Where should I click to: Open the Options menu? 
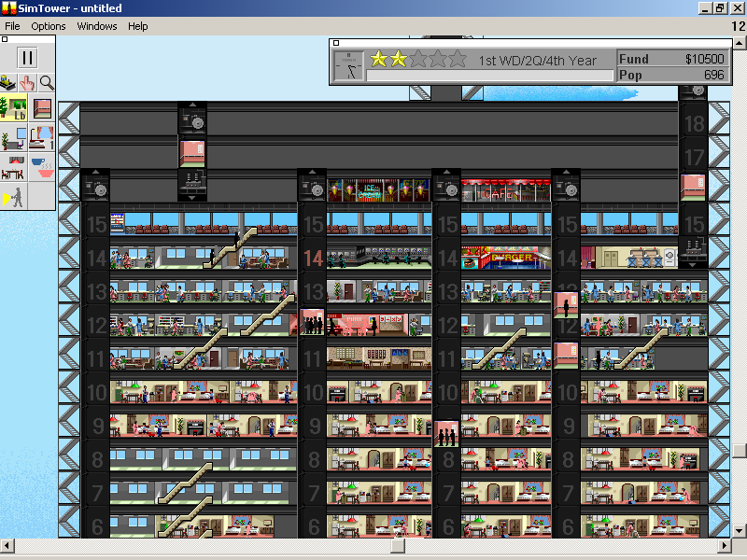tap(49, 26)
